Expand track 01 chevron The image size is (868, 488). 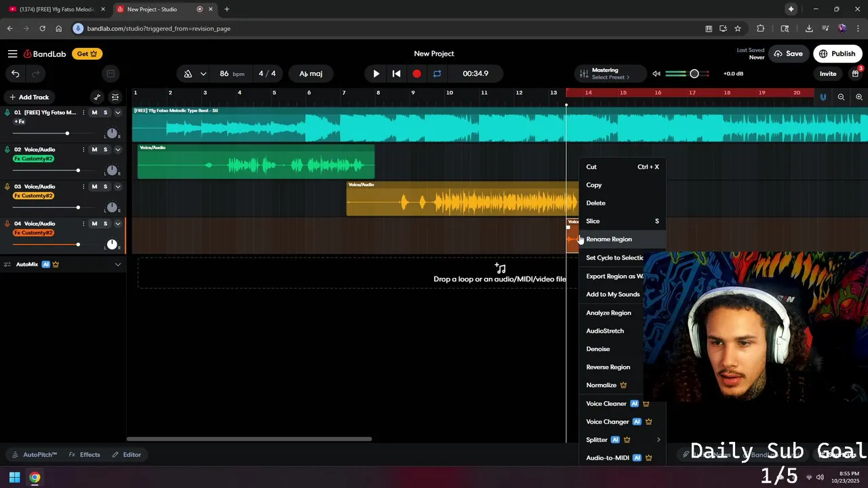point(117,113)
